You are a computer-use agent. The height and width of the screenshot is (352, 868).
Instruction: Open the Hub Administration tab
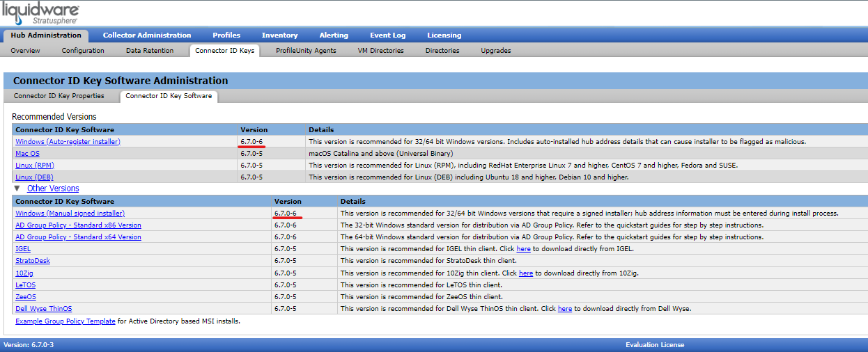tap(46, 35)
